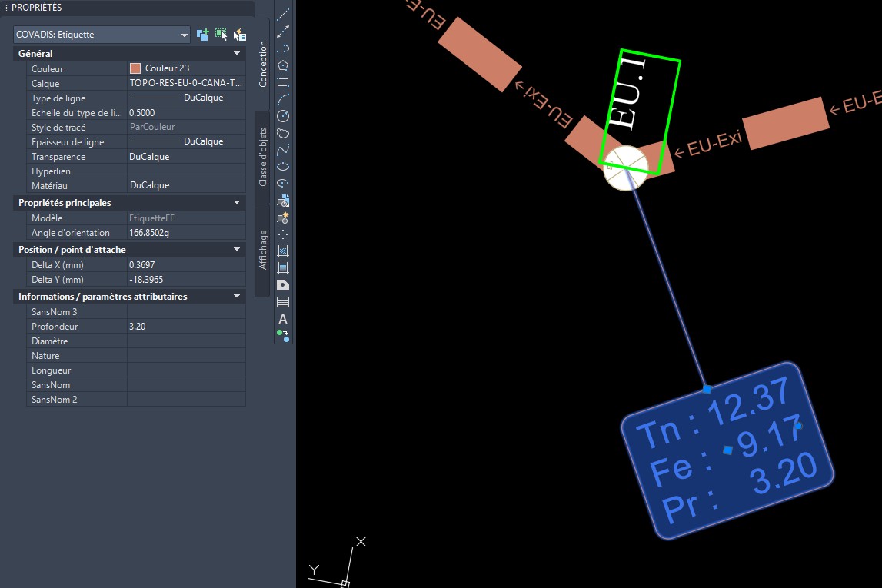Open the Hatch tool

283,251
